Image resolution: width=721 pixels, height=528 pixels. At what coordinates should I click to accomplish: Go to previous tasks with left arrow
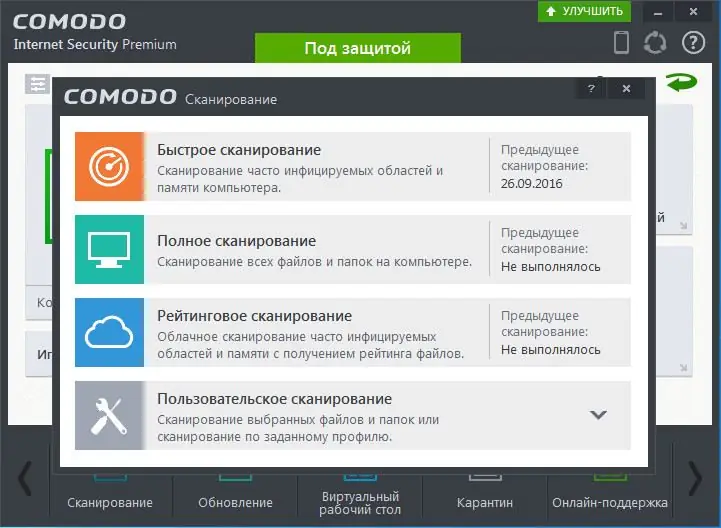[x=25, y=478]
